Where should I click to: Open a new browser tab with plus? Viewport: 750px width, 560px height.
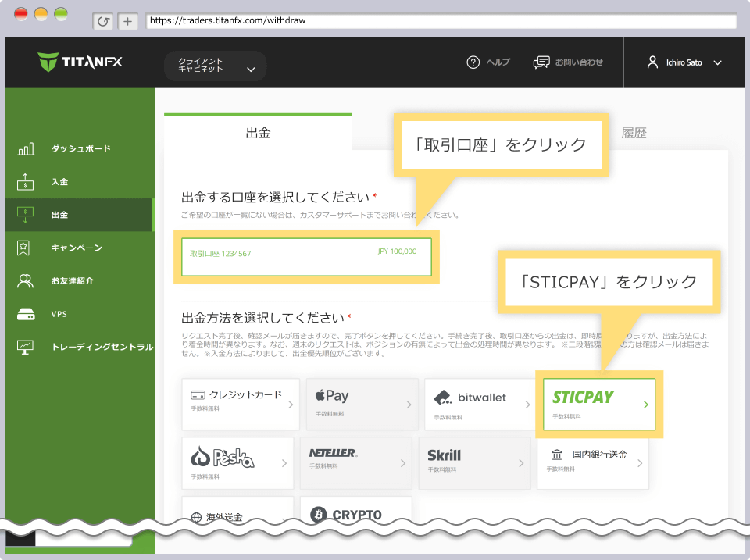(127, 21)
